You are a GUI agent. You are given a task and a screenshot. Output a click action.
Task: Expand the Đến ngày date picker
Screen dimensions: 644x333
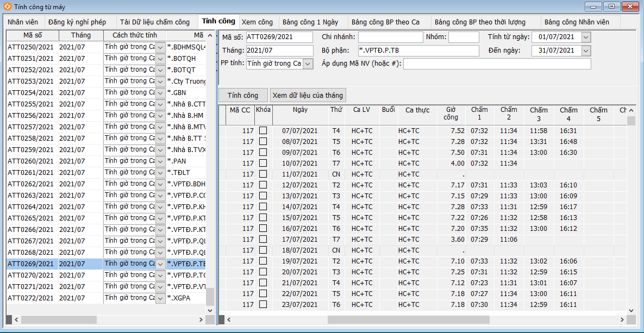coord(585,51)
